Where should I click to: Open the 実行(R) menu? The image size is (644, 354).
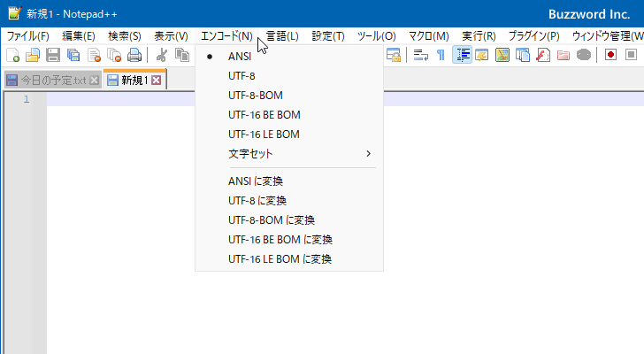tap(479, 36)
